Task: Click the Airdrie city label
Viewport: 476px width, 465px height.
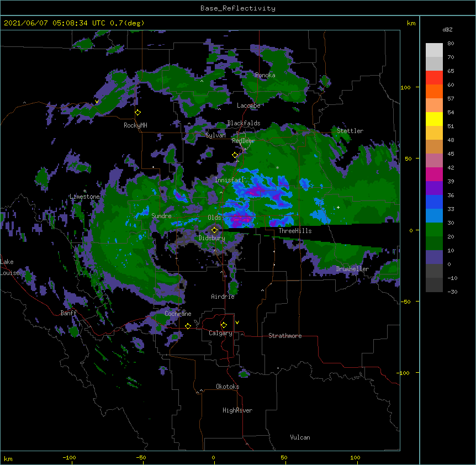Action: (223, 297)
